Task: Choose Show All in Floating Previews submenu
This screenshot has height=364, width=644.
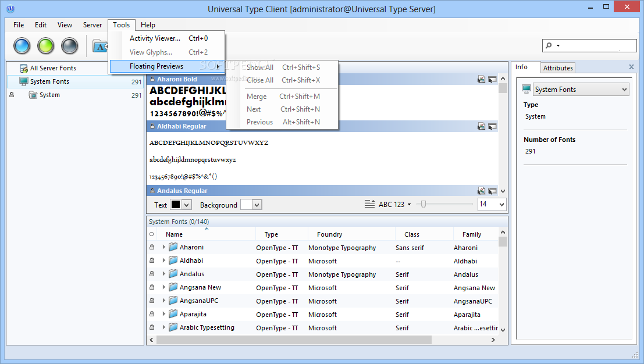Action: 283,67
